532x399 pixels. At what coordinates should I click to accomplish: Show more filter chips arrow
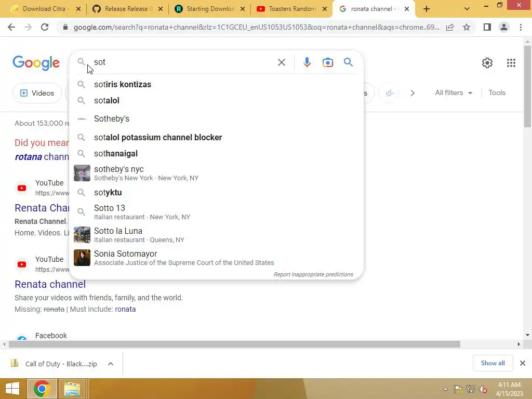[412, 93]
